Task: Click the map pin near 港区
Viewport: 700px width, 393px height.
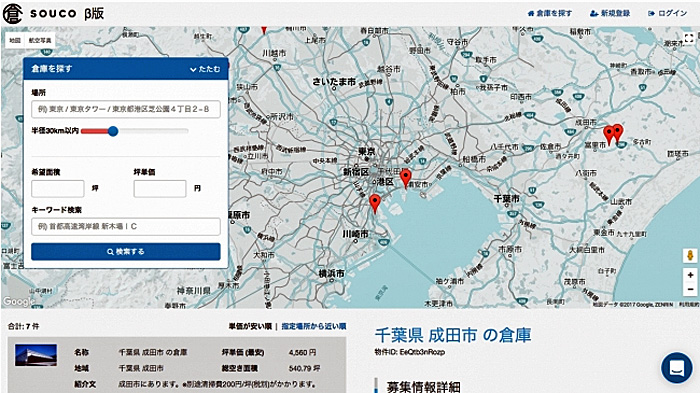Action: pos(405,179)
